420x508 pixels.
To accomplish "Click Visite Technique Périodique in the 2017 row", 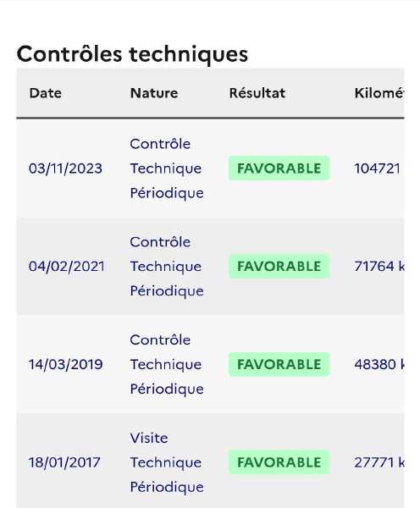I will pyautogui.click(x=167, y=462).
